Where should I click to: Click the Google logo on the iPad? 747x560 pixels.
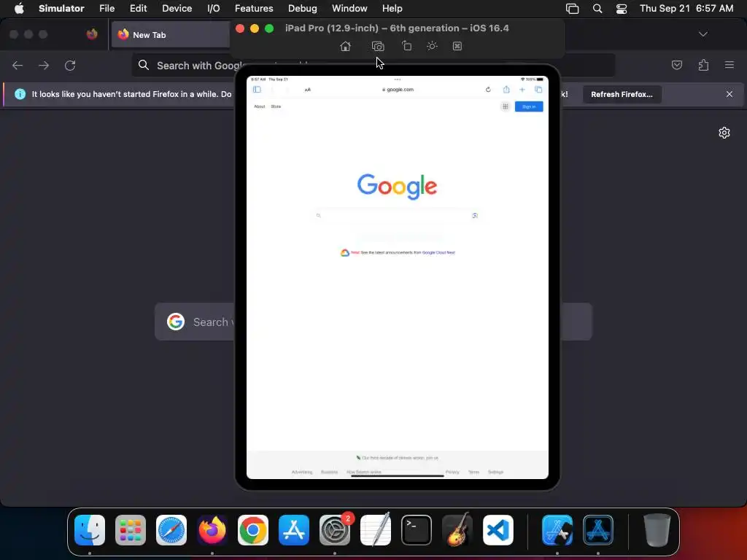coord(397,186)
